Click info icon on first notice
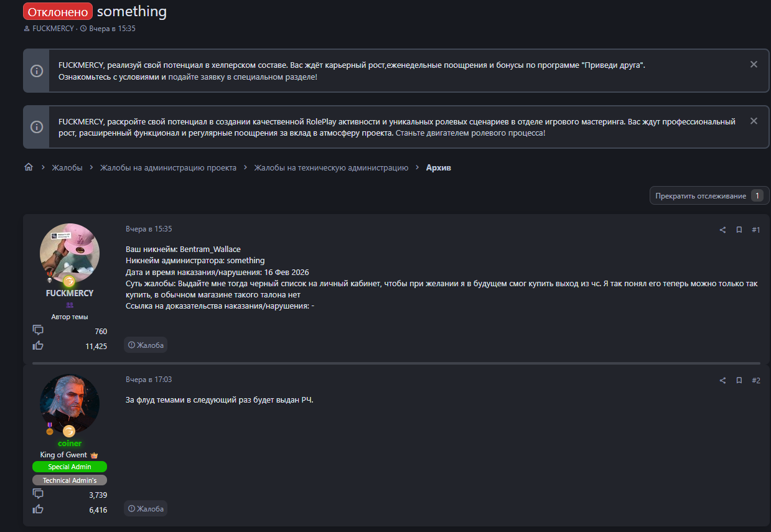 (x=37, y=70)
